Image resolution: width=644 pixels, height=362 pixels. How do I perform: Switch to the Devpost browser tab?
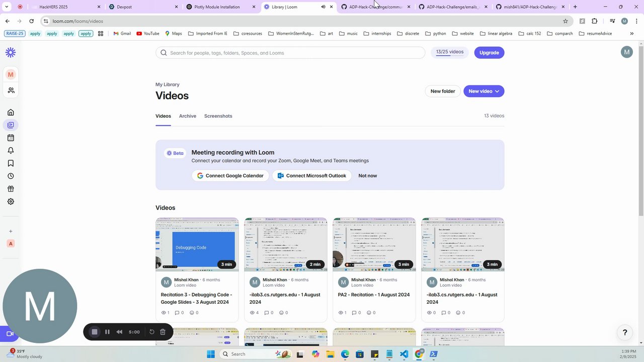(x=143, y=7)
